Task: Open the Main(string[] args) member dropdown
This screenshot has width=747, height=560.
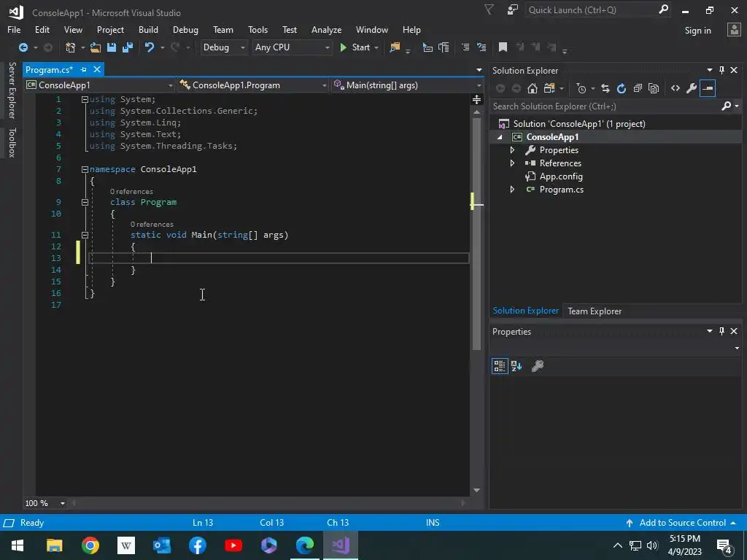Action: (408, 85)
